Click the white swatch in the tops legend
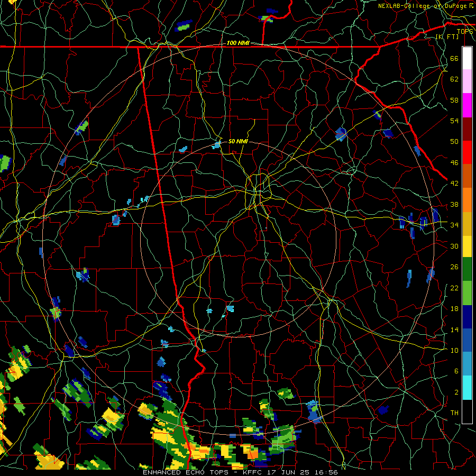Viewport: 476px width, 476px height. coord(467,58)
